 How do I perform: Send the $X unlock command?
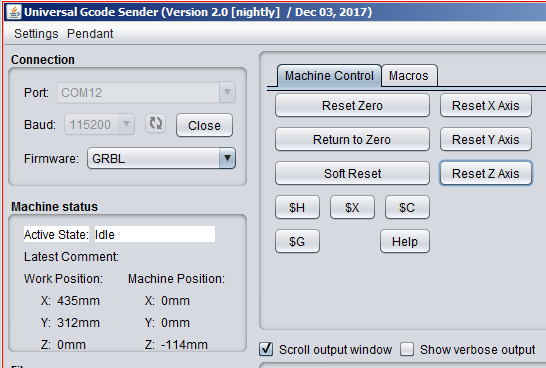pos(352,208)
